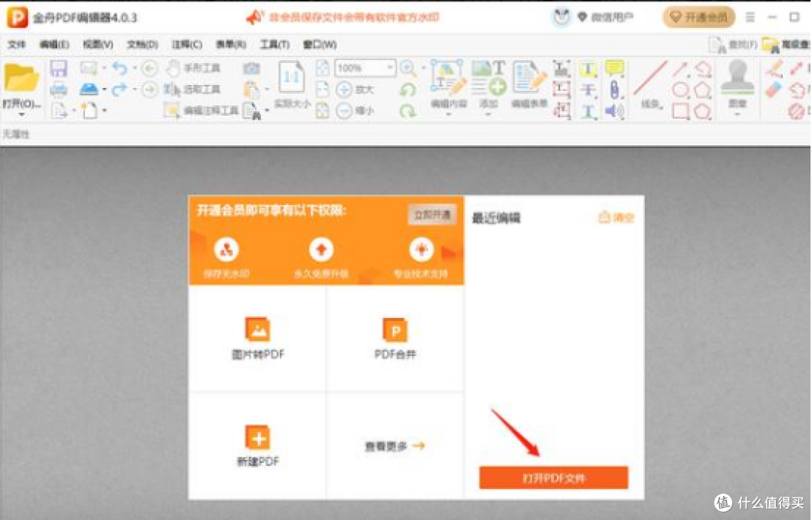Activate the Edit Annotation tool (编辑注释工具)
812x520 pixels.
(x=201, y=110)
